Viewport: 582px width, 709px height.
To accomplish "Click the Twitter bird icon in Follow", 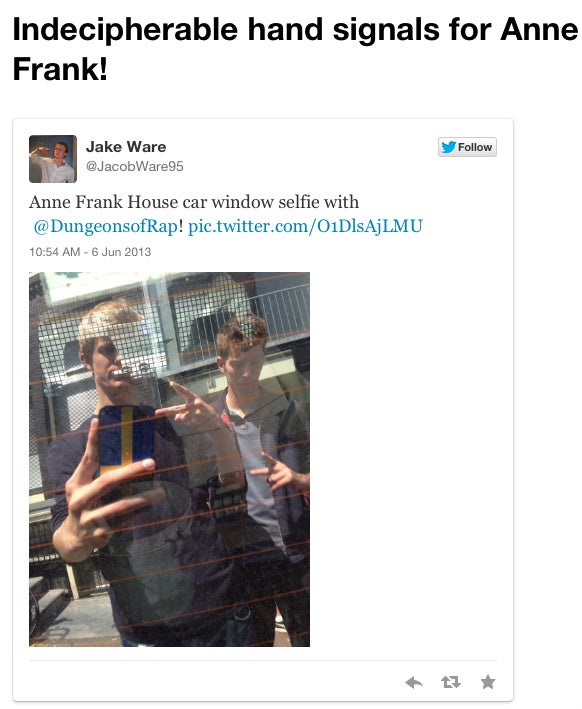I will coord(448,147).
